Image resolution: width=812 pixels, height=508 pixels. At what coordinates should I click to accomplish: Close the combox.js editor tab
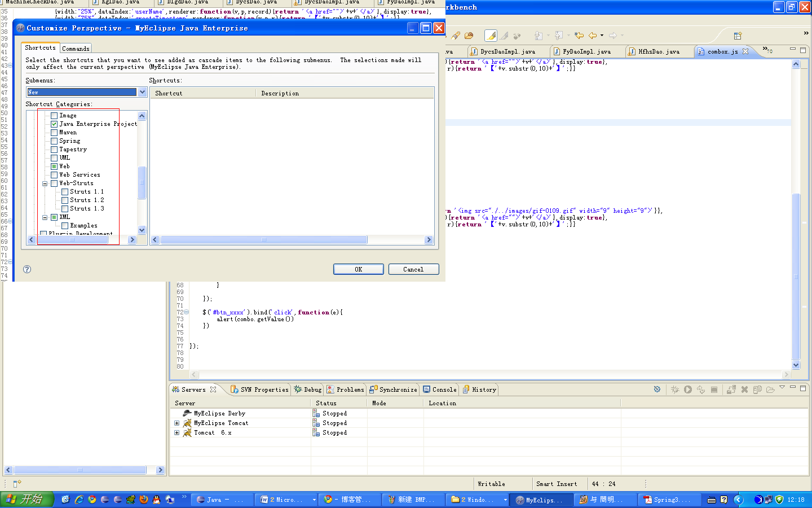(x=745, y=51)
